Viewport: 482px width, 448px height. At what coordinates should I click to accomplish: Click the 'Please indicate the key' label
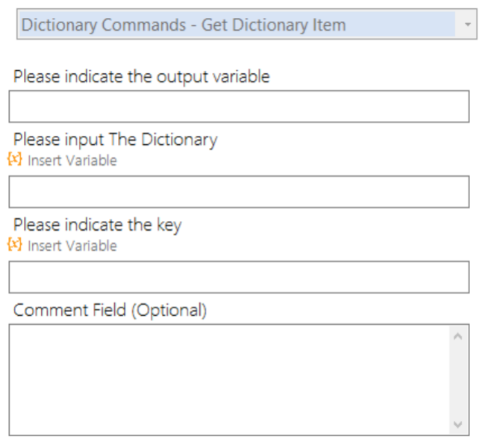[x=98, y=225]
